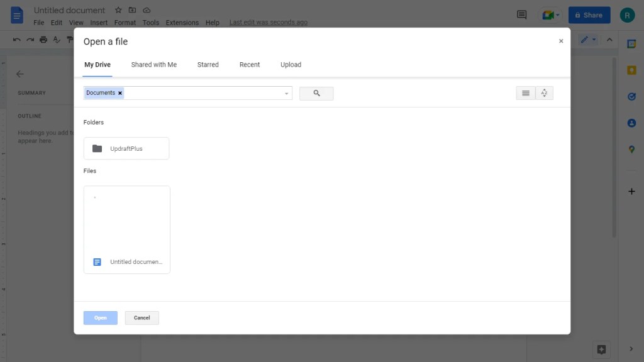644x362 pixels.
Task: Open the View menu
Action: [x=76, y=23]
